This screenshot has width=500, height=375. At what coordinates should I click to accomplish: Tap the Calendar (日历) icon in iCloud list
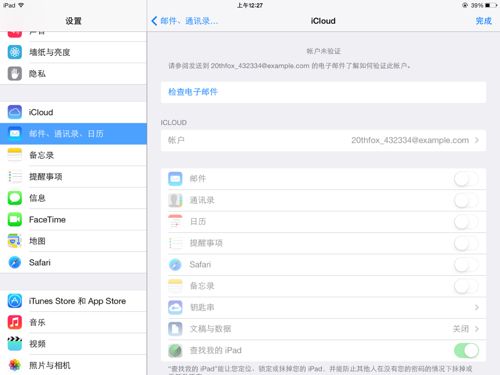pyautogui.click(x=175, y=222)
